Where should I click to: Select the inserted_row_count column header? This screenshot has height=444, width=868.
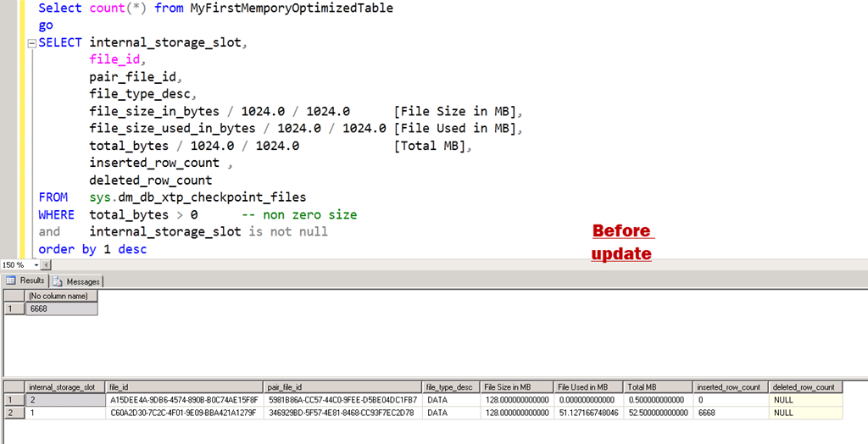731,387
